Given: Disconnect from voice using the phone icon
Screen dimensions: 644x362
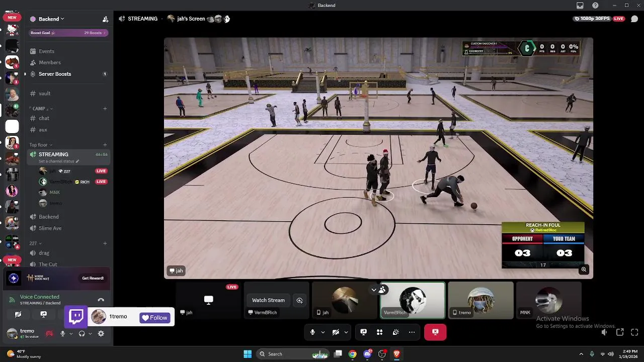Looking at the screenshot, I should [101, 300].
